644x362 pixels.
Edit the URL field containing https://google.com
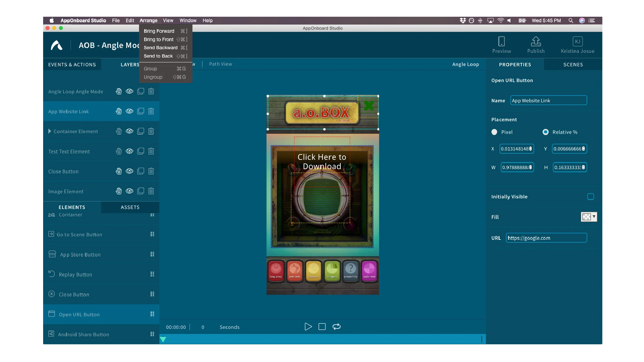click(546, 238)
